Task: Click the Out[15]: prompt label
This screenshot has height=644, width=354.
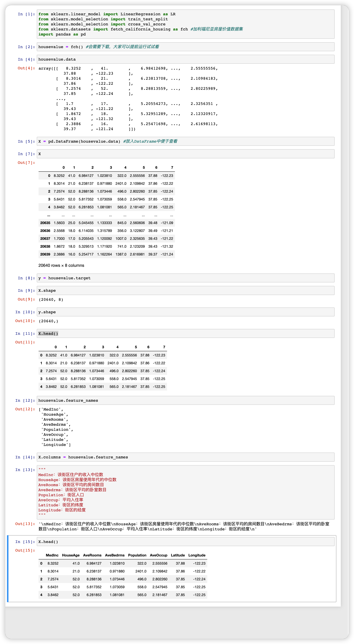Action: click(25, 550)
